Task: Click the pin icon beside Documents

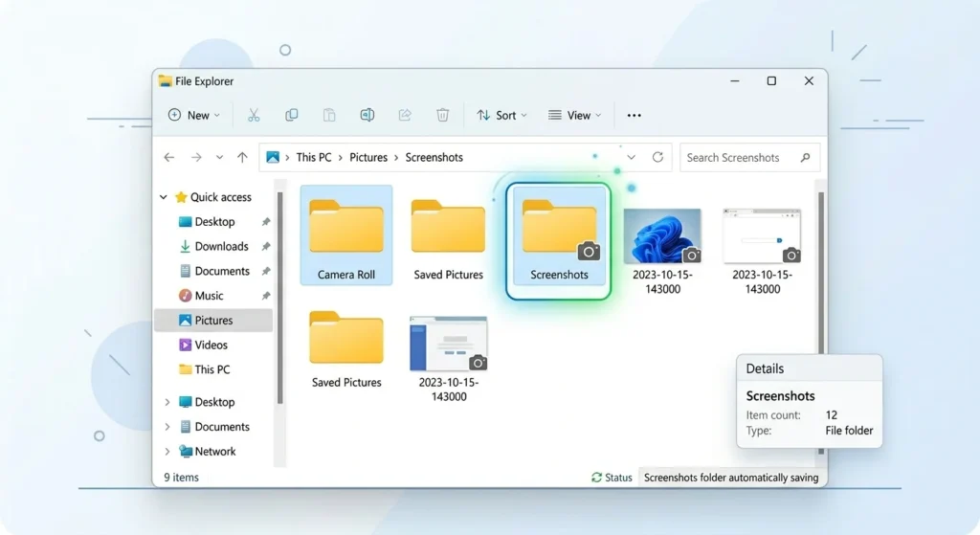Action: click(x=266, y=271)
